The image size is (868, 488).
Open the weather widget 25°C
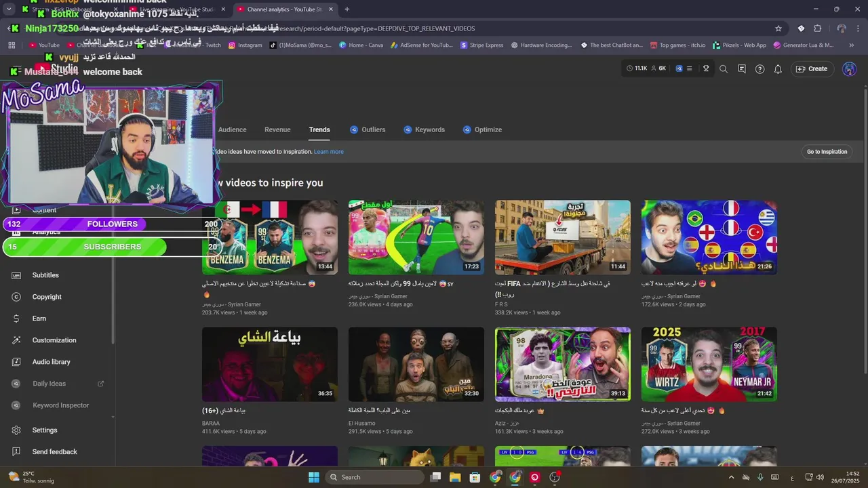(30, 477)
